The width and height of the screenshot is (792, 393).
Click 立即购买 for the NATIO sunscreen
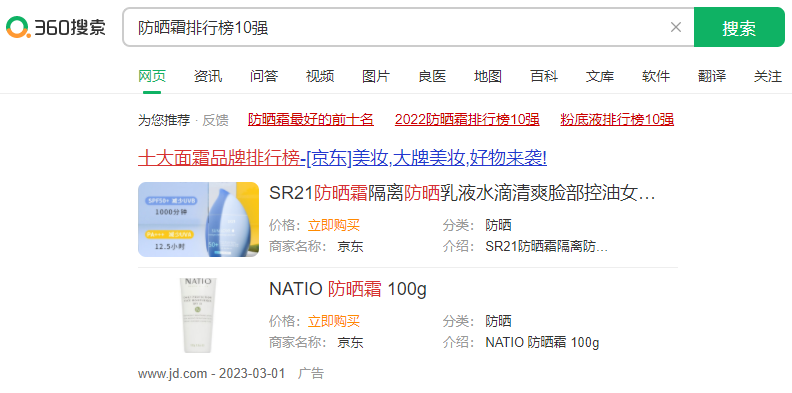coord(334,321)
